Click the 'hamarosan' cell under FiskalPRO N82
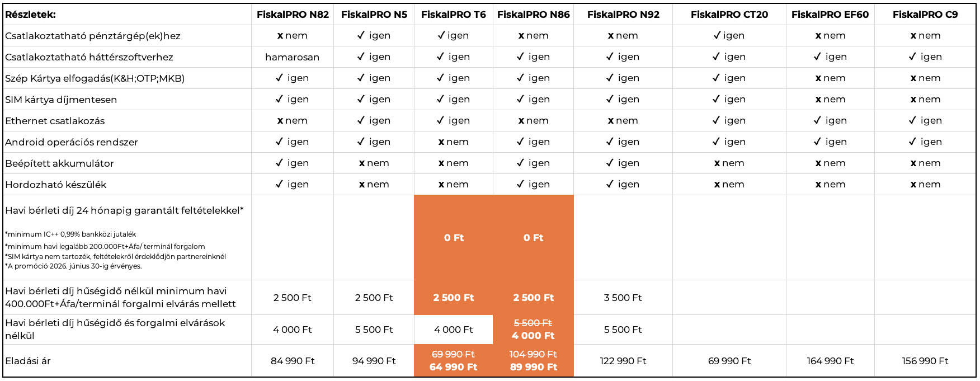Viewport: 980px width, 381px height. tap(292, 57)
